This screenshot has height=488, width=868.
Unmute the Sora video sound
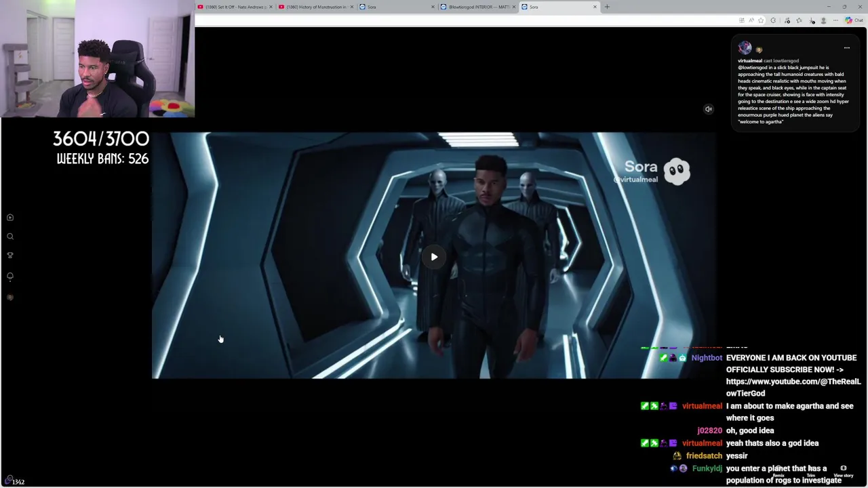pyautogui.click(x=708, y=109)
